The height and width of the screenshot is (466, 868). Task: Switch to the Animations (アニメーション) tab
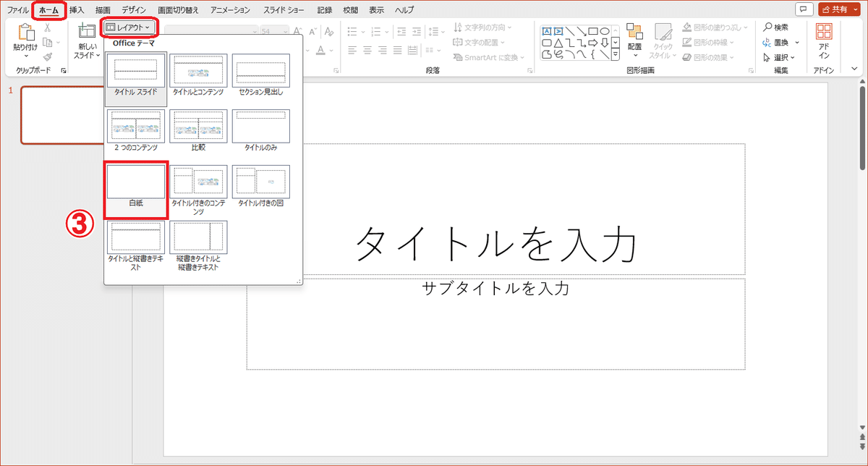[x=231, y=10]
